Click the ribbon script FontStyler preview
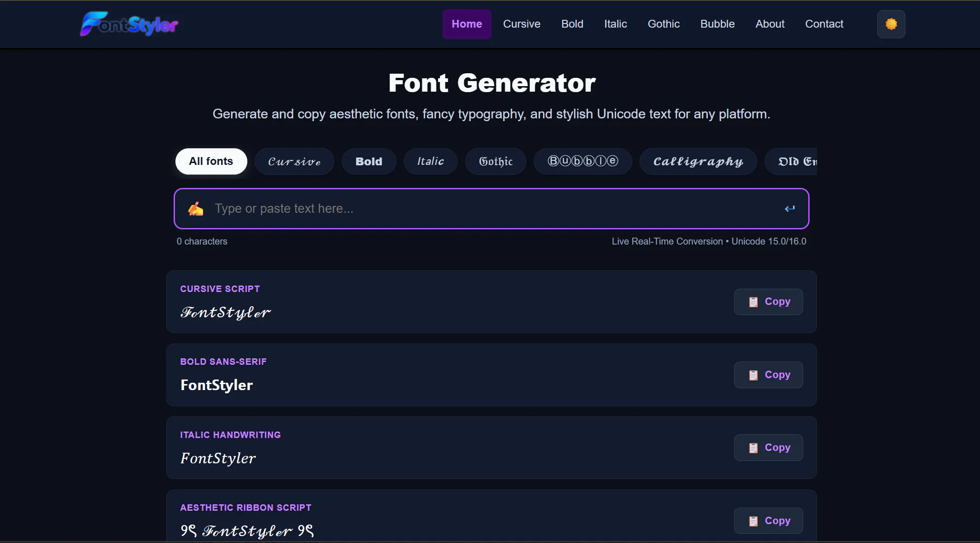 (247, 531)
